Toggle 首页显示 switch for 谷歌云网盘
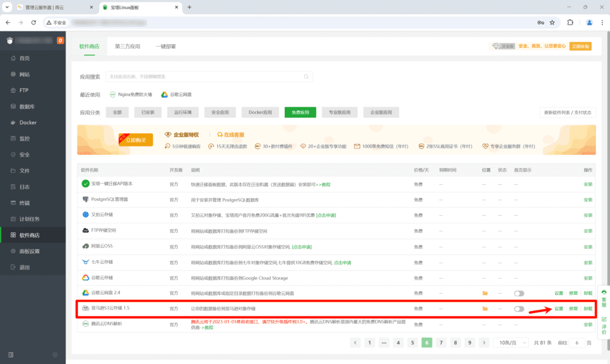 coord(519,293)
